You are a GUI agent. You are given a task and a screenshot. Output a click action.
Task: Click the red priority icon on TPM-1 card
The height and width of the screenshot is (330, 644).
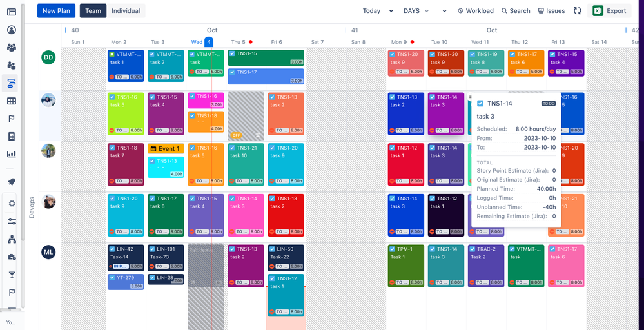point(391,282)
